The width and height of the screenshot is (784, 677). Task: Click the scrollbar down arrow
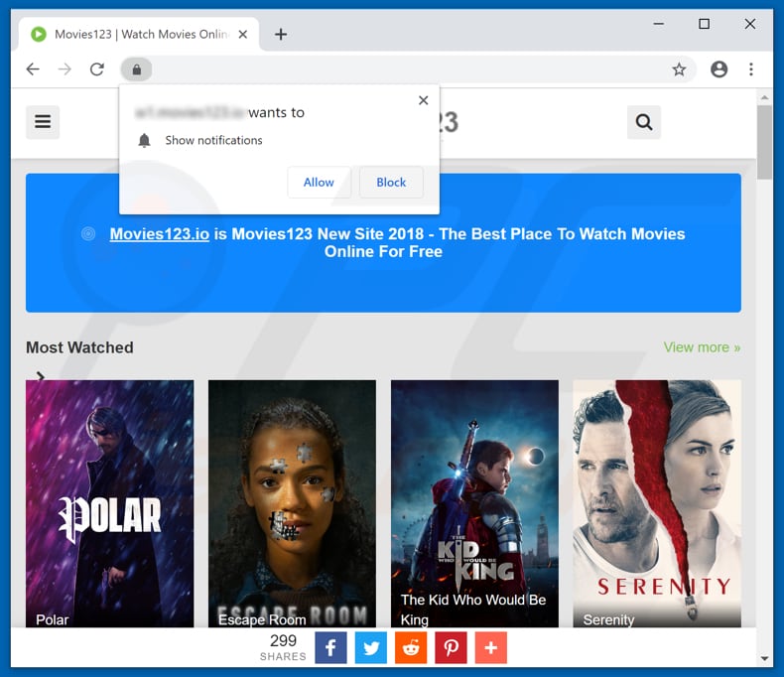[x=764, y=658]
